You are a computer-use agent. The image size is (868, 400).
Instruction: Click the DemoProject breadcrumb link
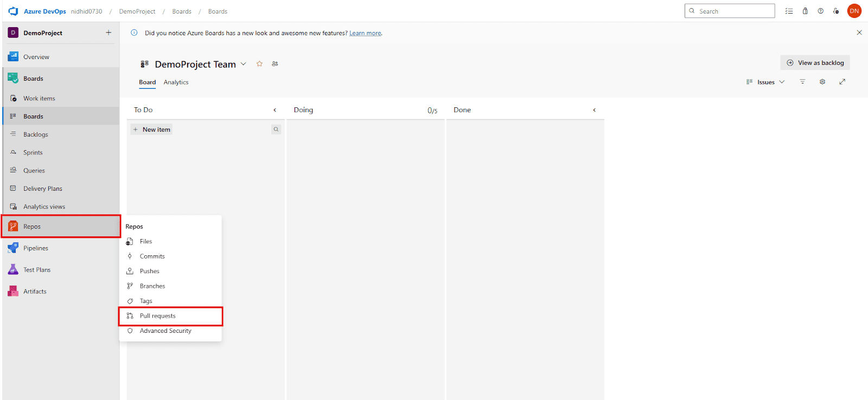pyautogui.click(x=137, y=11)
